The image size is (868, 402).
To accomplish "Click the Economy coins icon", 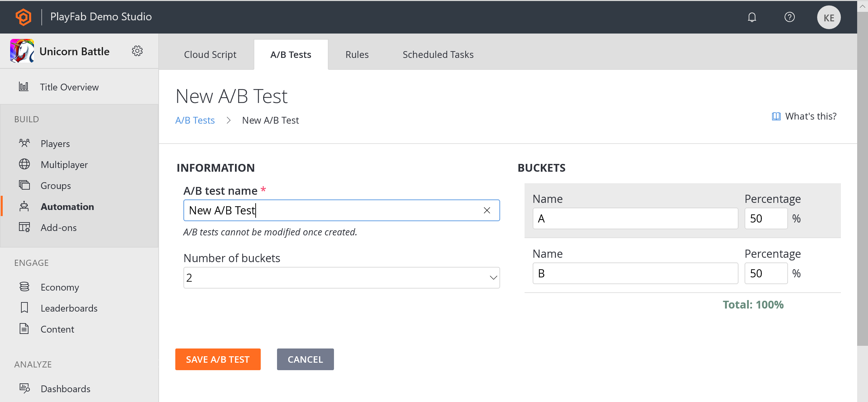I will (x=24, y=287).
